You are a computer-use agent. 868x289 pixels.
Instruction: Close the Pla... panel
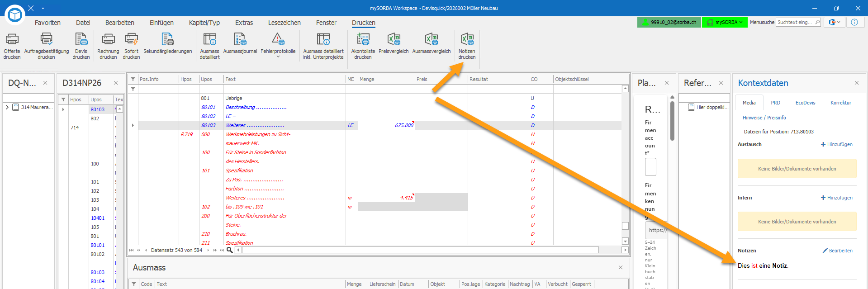(x=667, y=83)
